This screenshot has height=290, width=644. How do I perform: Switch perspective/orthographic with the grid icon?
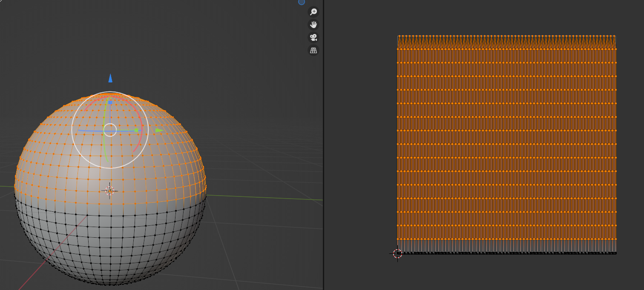pos(313,50)
